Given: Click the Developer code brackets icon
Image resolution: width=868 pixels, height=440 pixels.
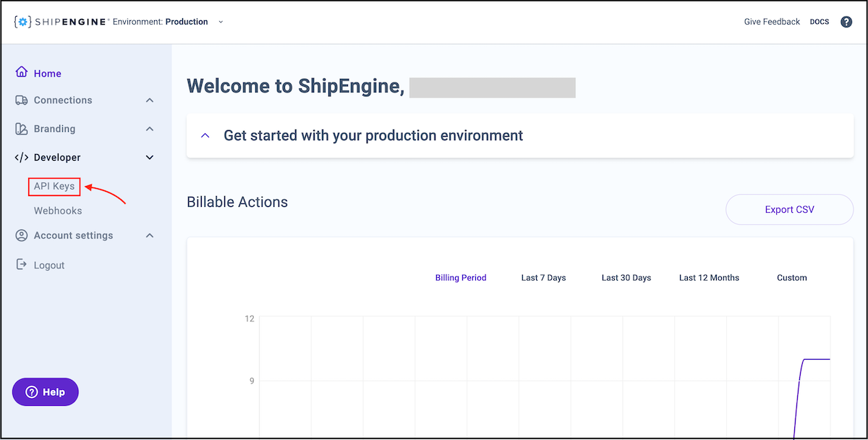Looking at the screenshot, I should click(x=22, y=158).
